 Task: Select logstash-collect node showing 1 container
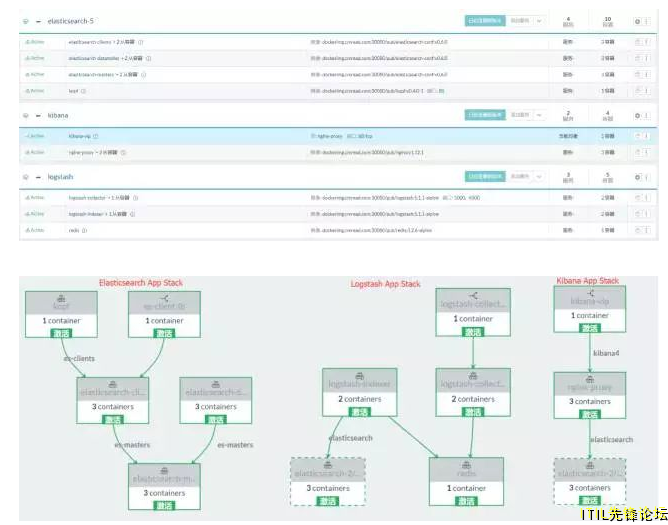(x=473, y=312)
